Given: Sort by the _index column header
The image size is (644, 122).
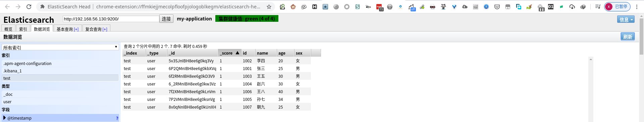Looking at the screenshot, I should 134,53.
